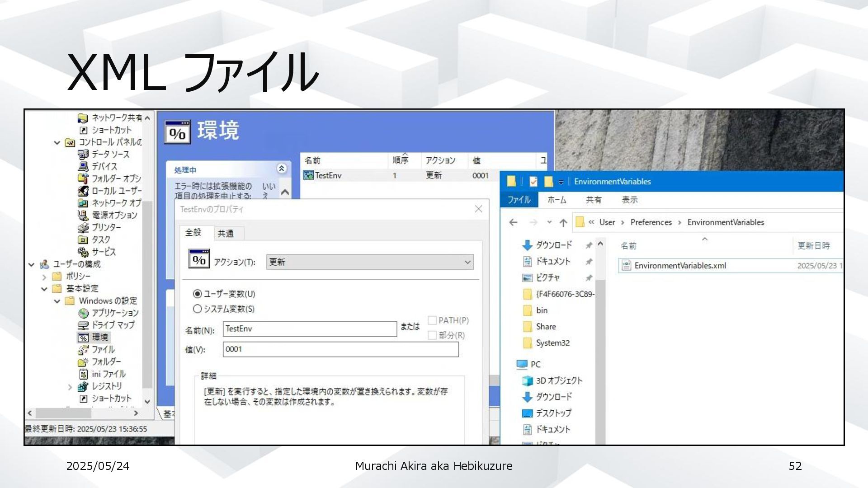Viewport: 868px width, 488px height.
Task: Collapse the 基本設定 tree node
Action: (x=44, y=289)
